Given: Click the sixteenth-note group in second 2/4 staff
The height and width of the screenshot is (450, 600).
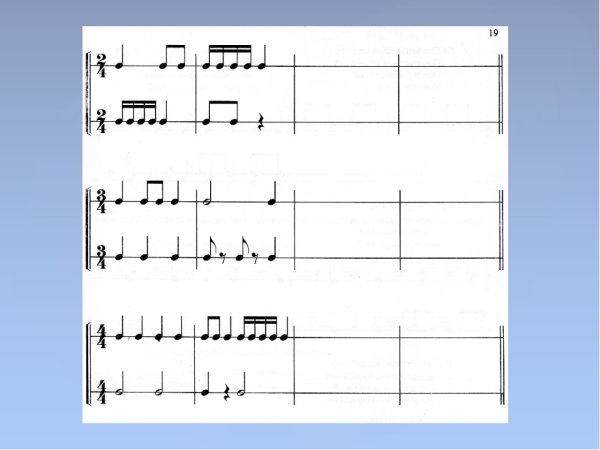Looking at the screenshot, I should pos(136,113).
